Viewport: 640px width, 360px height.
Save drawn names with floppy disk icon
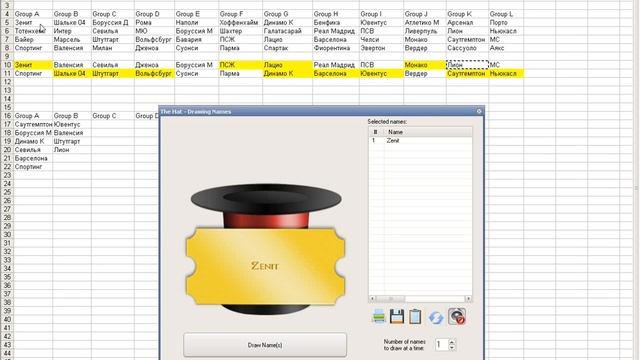[x=397, y=316]
